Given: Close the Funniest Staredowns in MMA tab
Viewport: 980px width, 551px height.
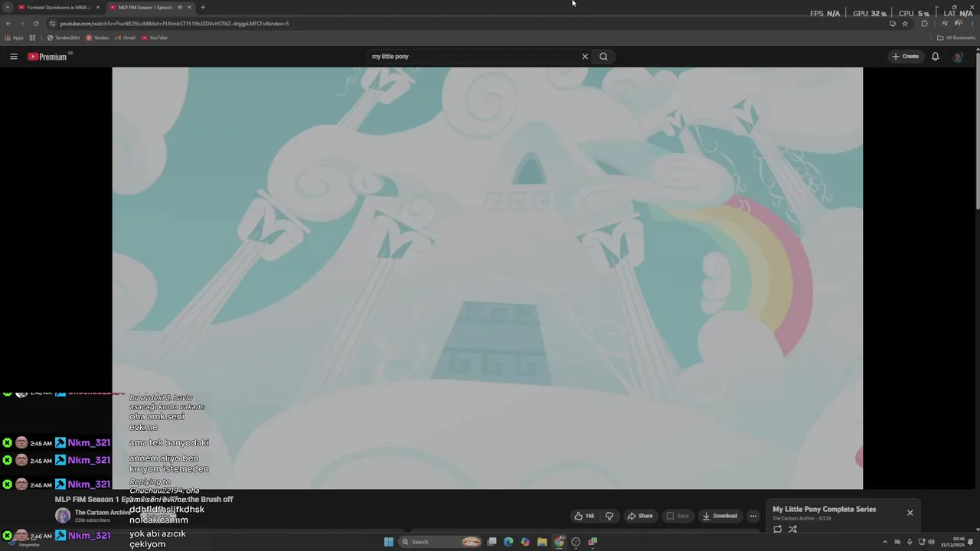Looking at the screenshot, I should pyautogui.click(x=98, y=8).
